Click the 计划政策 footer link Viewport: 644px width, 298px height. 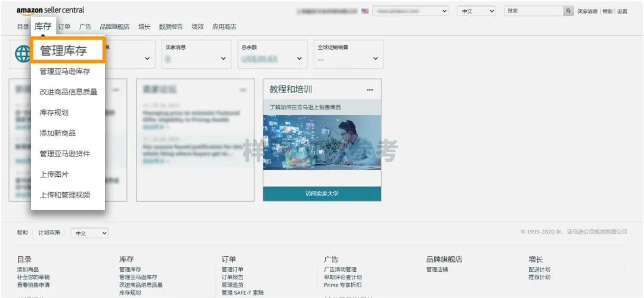click(49, 232)
